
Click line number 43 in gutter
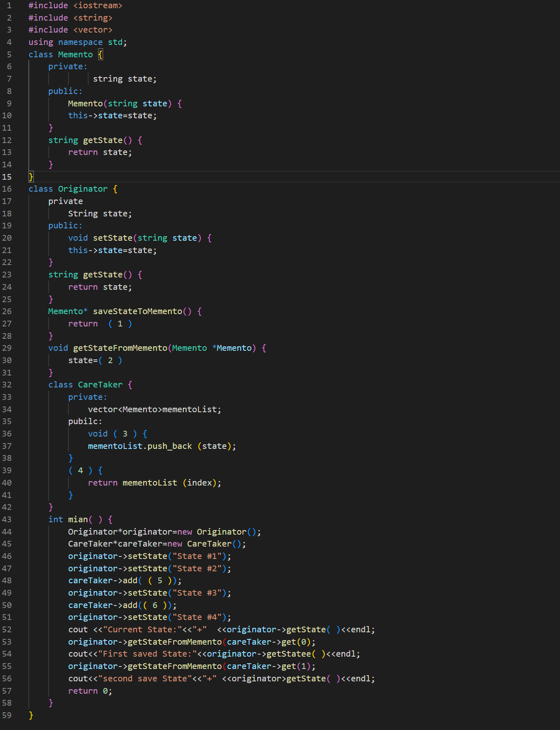click(x=7, y=520)
